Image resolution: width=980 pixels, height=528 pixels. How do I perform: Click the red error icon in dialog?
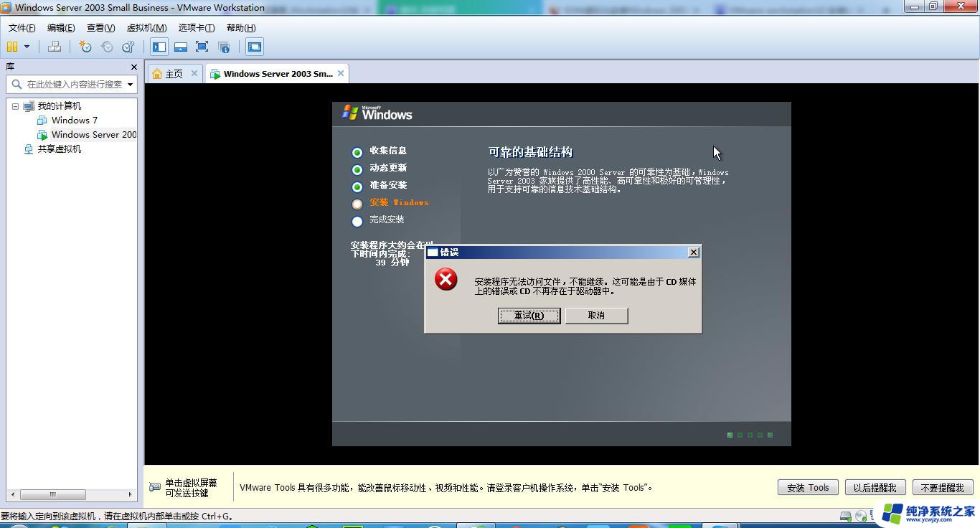[x=446, y=279]
